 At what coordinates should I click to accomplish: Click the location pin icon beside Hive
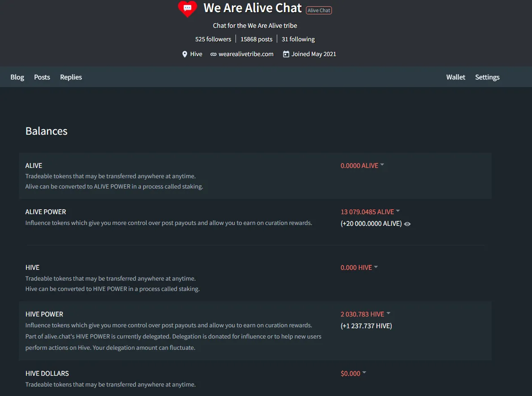point(184,54)
